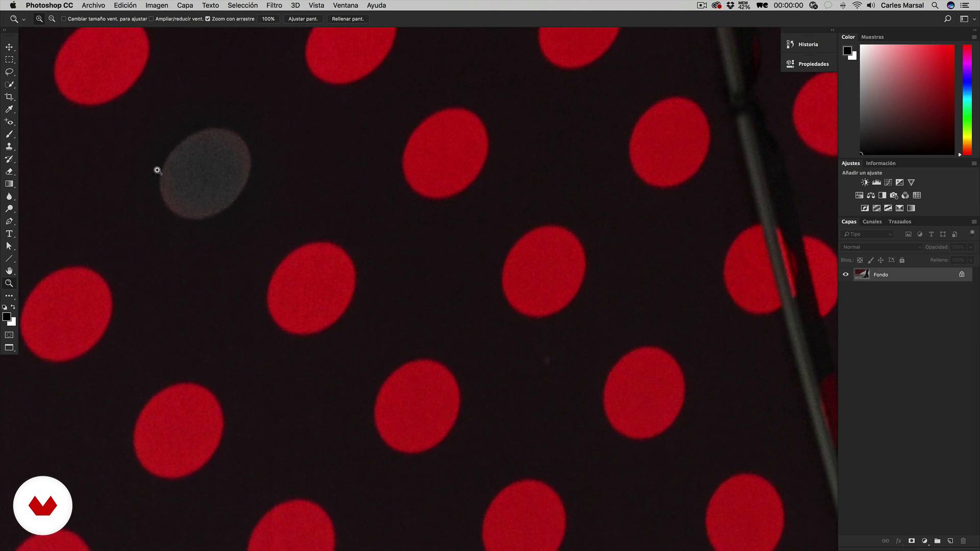
Task: Click the 100% zoom button
Action: 268,19
